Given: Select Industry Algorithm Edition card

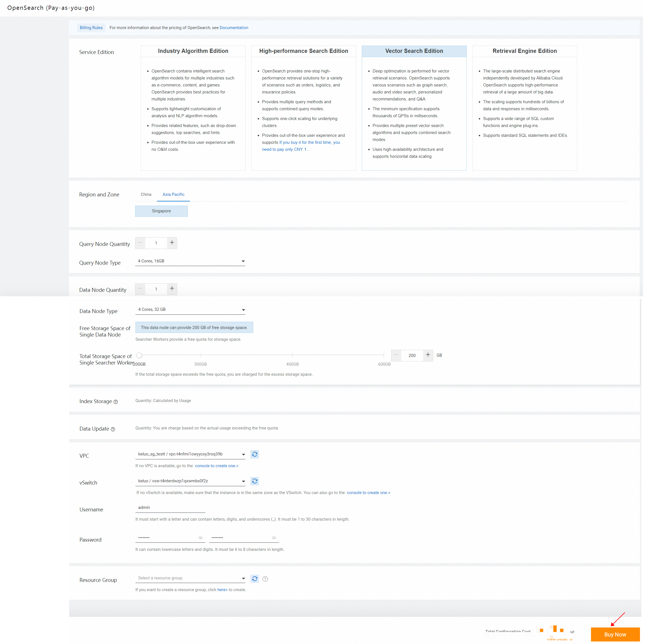Looking at the screenshot, I should (193, 108).
